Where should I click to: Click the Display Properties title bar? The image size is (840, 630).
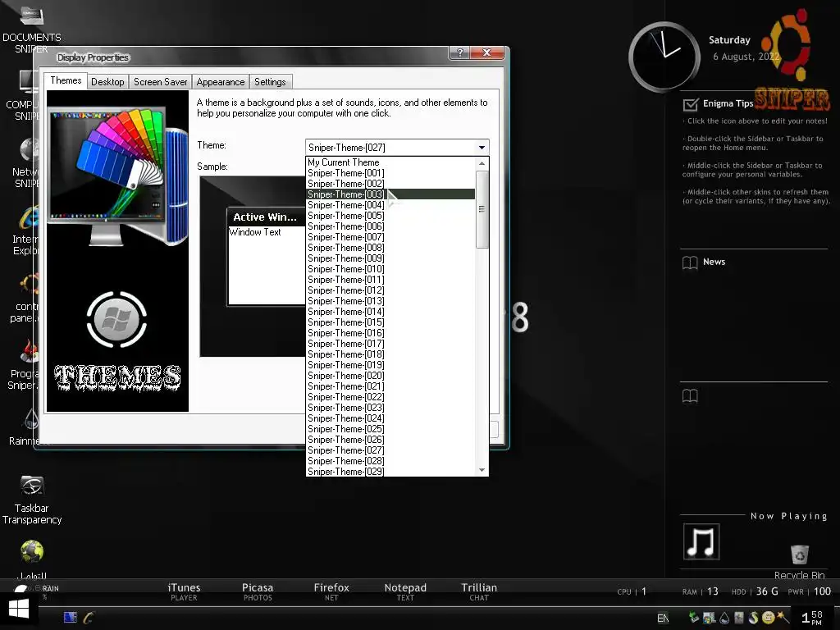(x=241, y=57)
